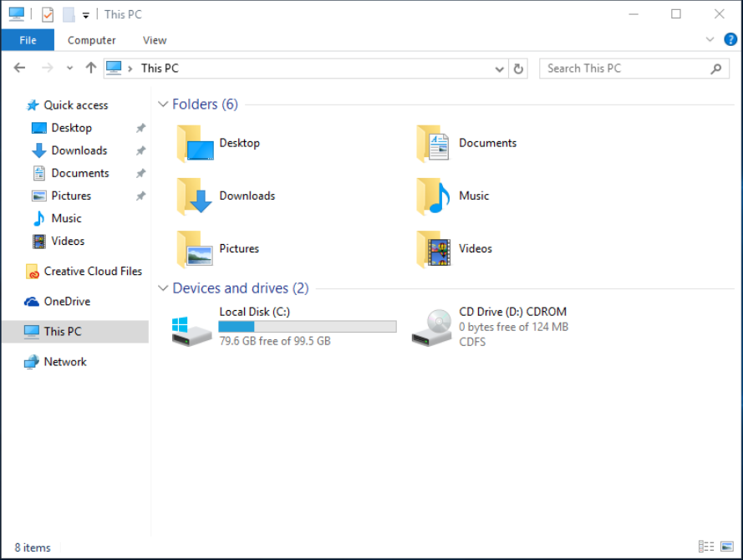Click the 'CD Drive (D:) CDROM' name label
The height and width of the screenshot is (560, 743).
click(512, 312)
